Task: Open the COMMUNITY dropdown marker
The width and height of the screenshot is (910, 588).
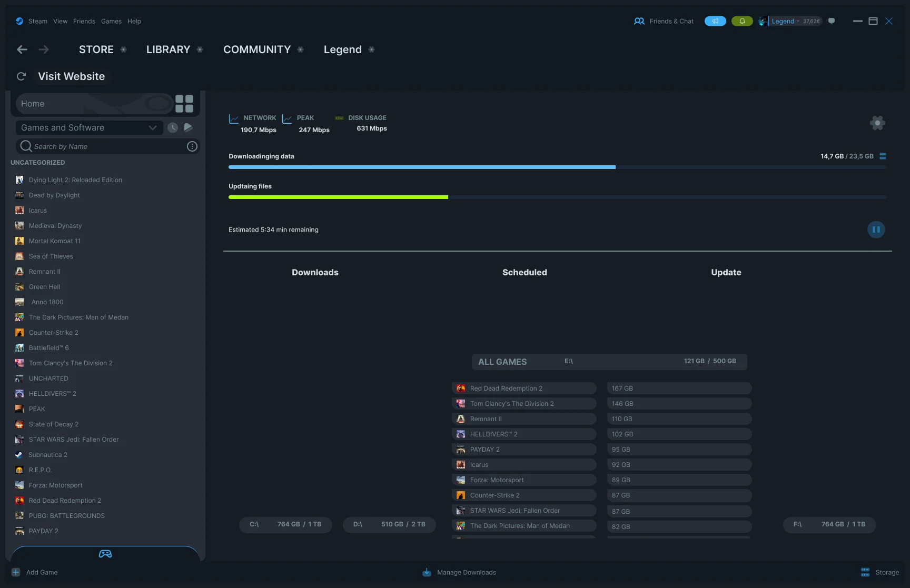Action: coord(301,49)
